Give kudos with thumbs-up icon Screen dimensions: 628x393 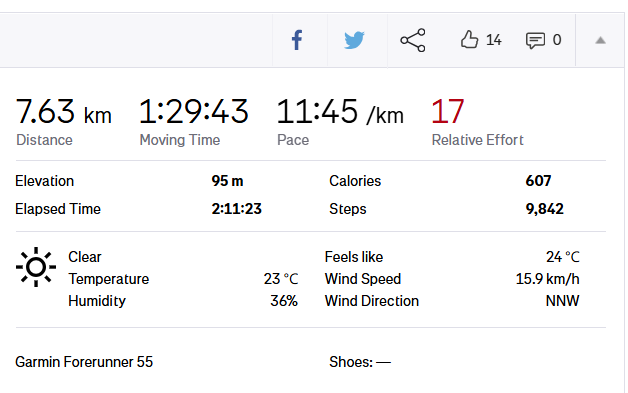pyautogui.click(x=469, y=40)
